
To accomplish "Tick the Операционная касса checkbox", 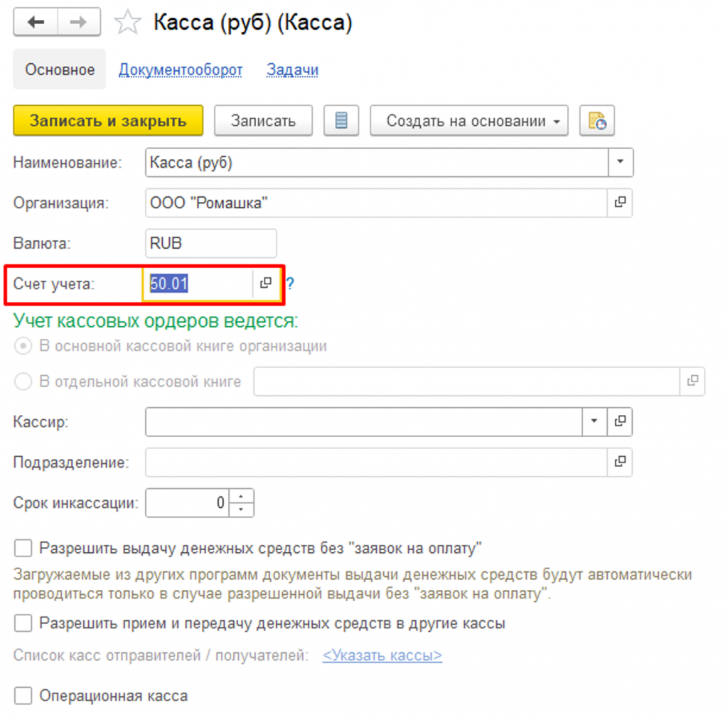I will tap(23, 696).
